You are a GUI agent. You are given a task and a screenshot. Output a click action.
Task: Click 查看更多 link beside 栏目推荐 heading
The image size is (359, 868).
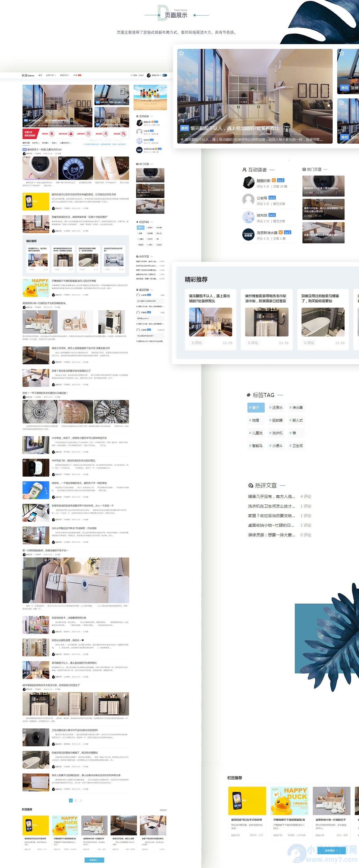[163, 810]
